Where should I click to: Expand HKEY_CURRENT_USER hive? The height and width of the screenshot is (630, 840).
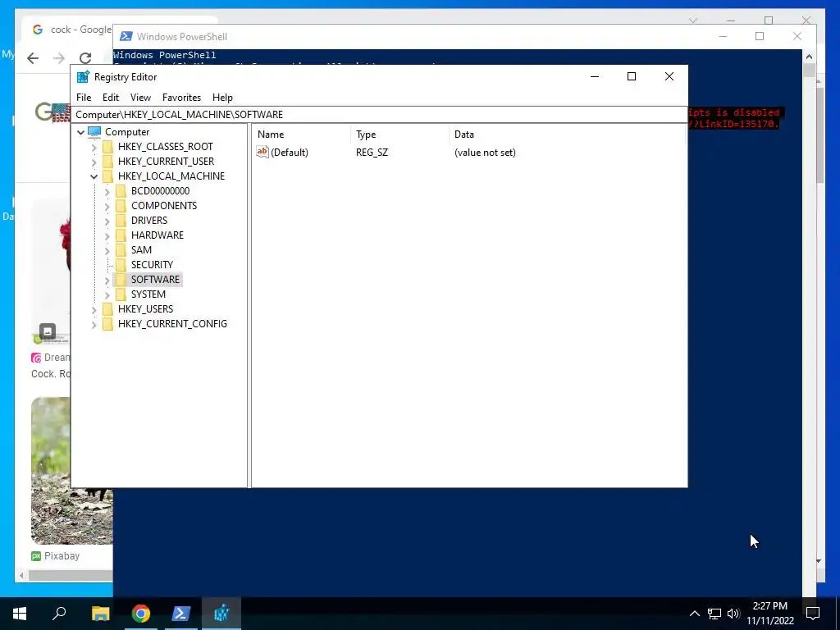[x=94, y=162]
